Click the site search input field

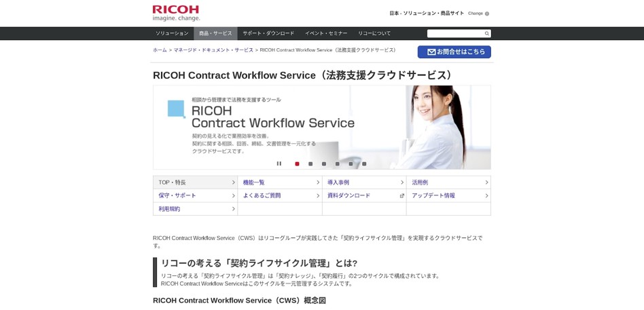pos(455,34)
